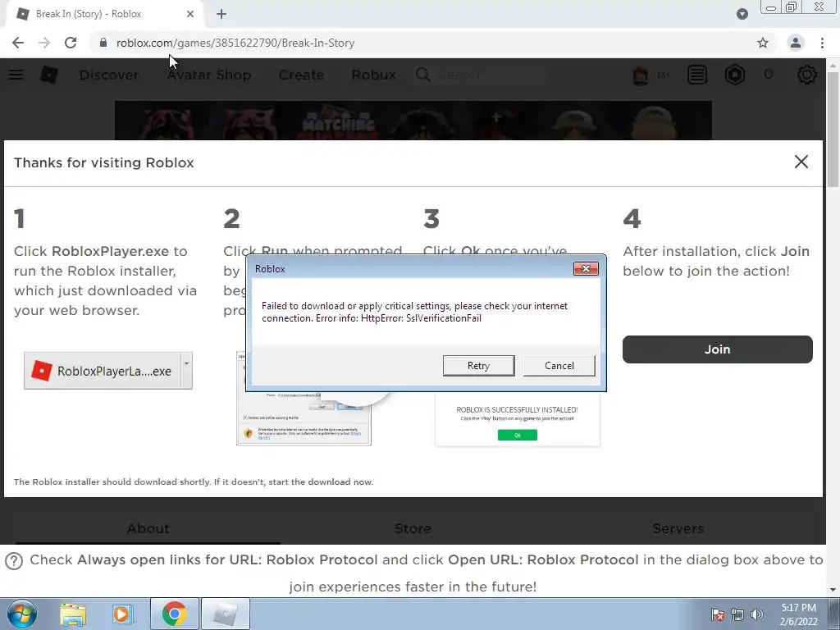Screen dimensions: 840x630
Task: Cancel the Roblox error dialog
Action: pos(559,365)
